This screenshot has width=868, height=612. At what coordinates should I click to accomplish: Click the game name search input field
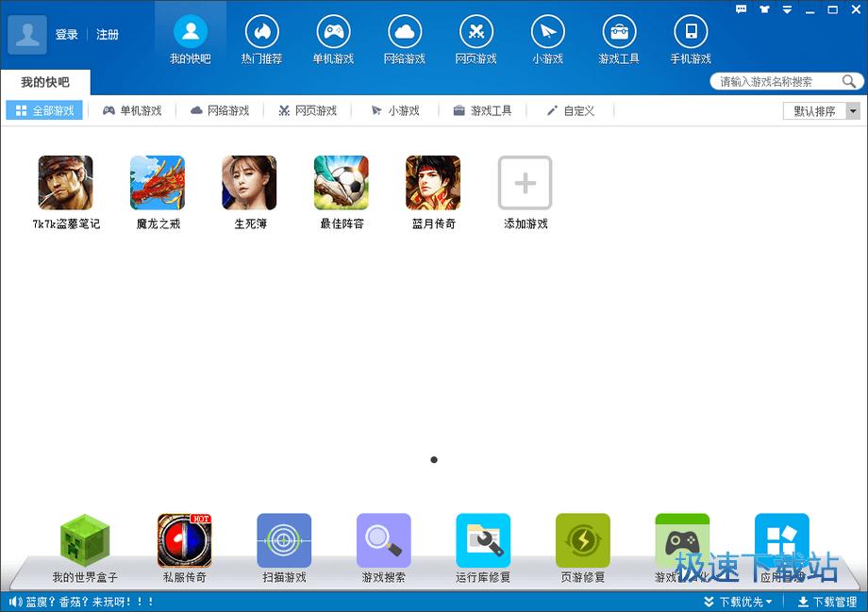point(776,82)
